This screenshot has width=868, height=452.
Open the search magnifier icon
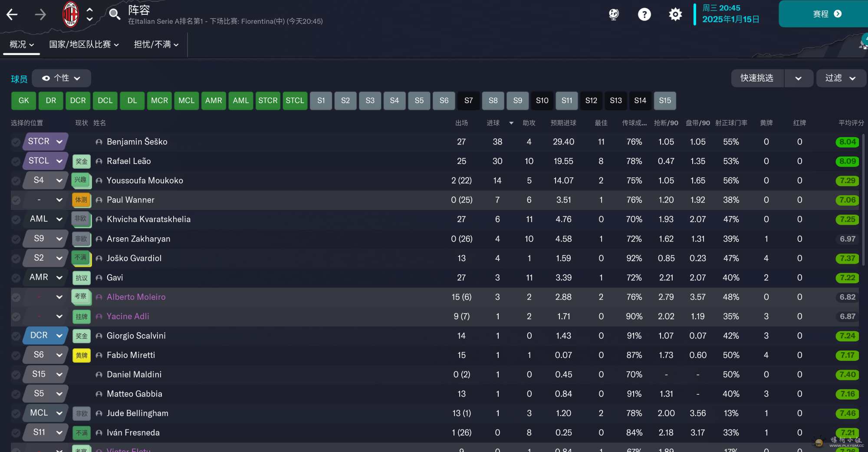115,14
